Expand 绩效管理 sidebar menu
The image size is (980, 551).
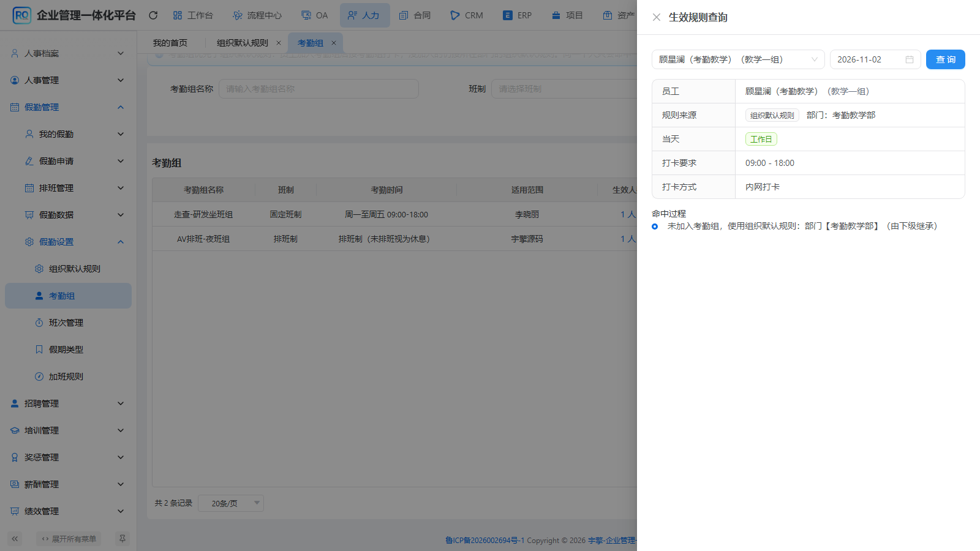68,511
